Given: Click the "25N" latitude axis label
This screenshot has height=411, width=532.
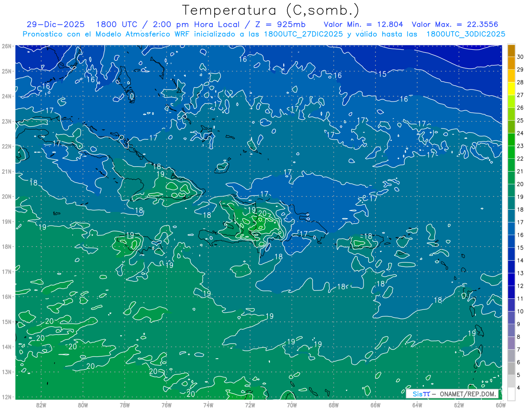Looking at the screenshot, I should [6, 71].
